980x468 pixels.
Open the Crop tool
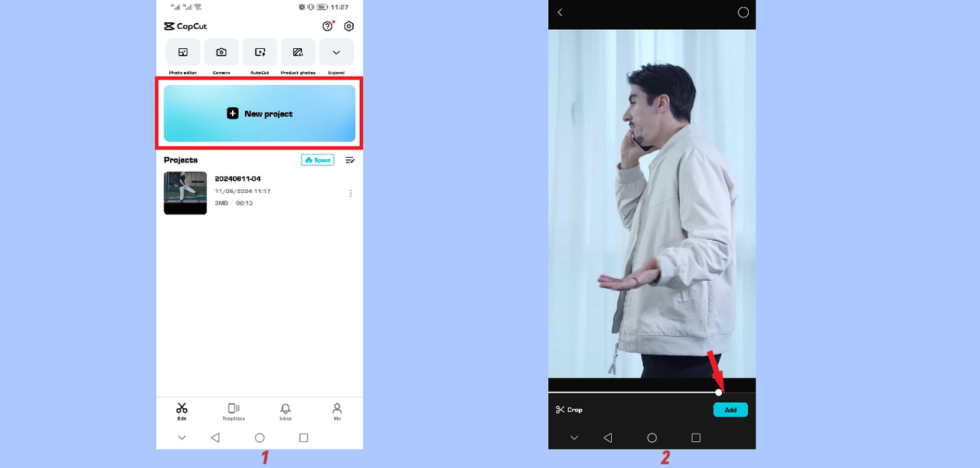(x=570, y=410)
